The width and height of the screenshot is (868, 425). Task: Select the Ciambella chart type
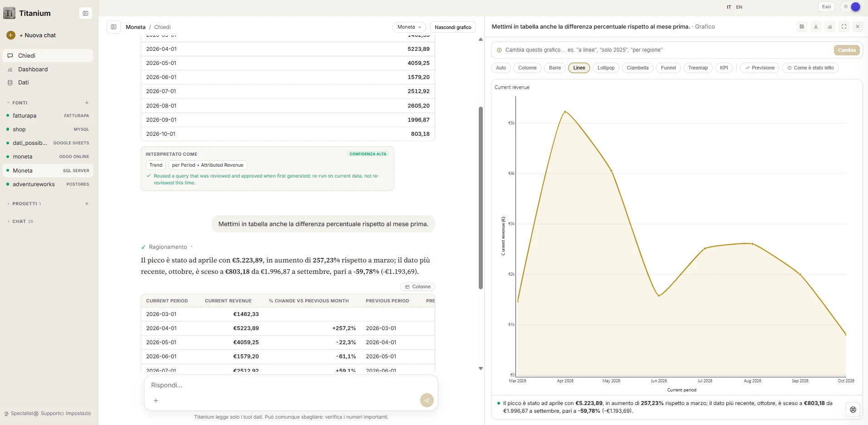(x=637, y=68)
